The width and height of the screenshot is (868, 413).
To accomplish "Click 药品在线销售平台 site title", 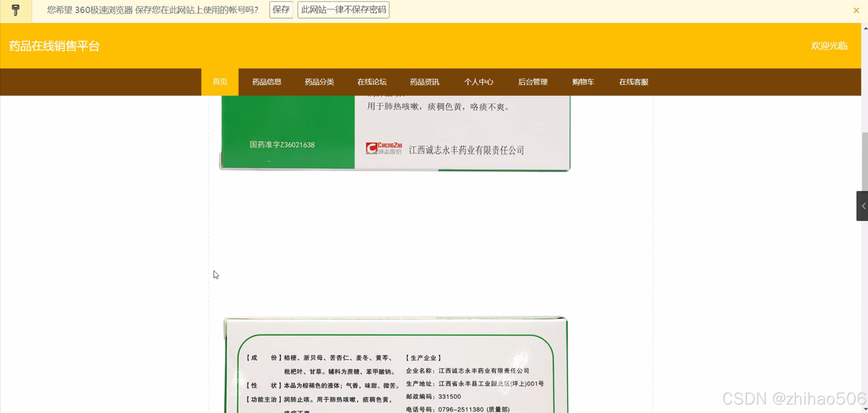I will (54, 46).
